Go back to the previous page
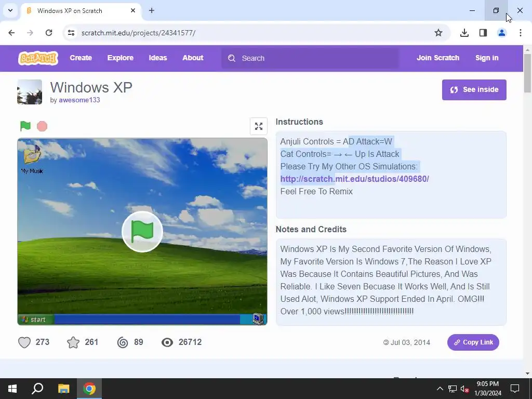Image resolution: width=532 pixels, height=399 pixels. [x=11, y=33]
